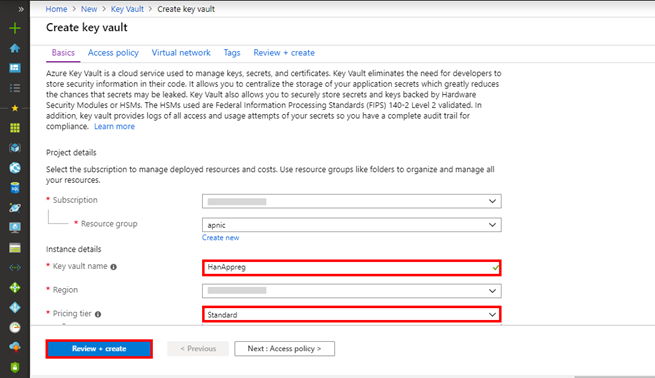Open Advisor cloud ribbon icon

[x=15, y=347]
